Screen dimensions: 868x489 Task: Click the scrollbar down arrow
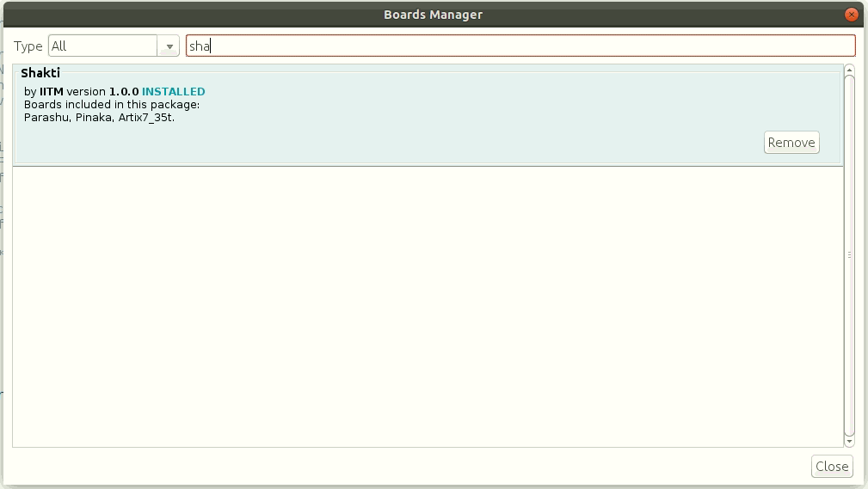[849, 442]
